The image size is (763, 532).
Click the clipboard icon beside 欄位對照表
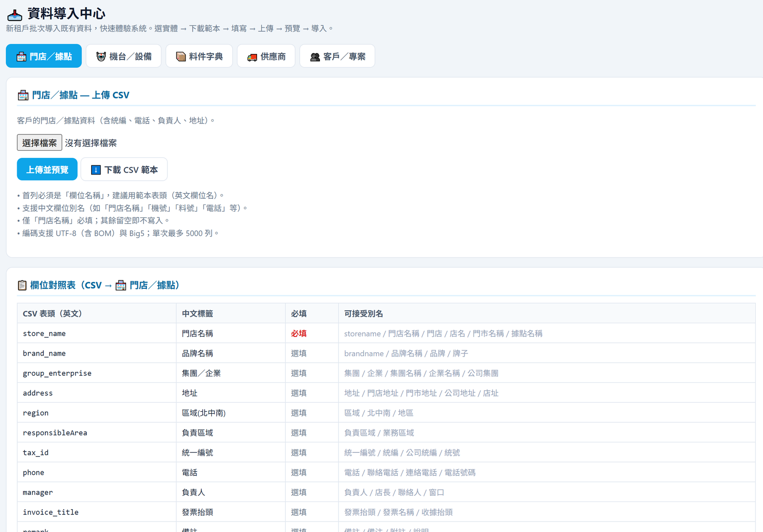pyautogui.click(x=22, y=285)
